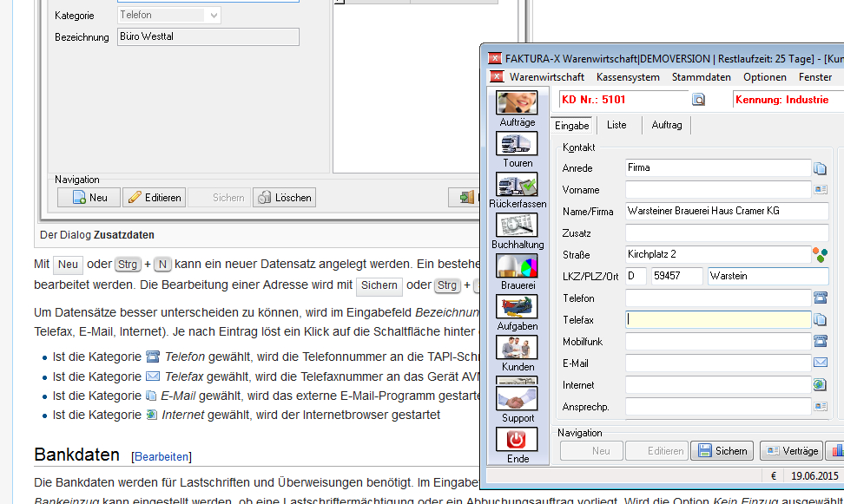The image size is (844, 504).
Task: Click into the Mobilfunk input field
Action: coord(718,341)
